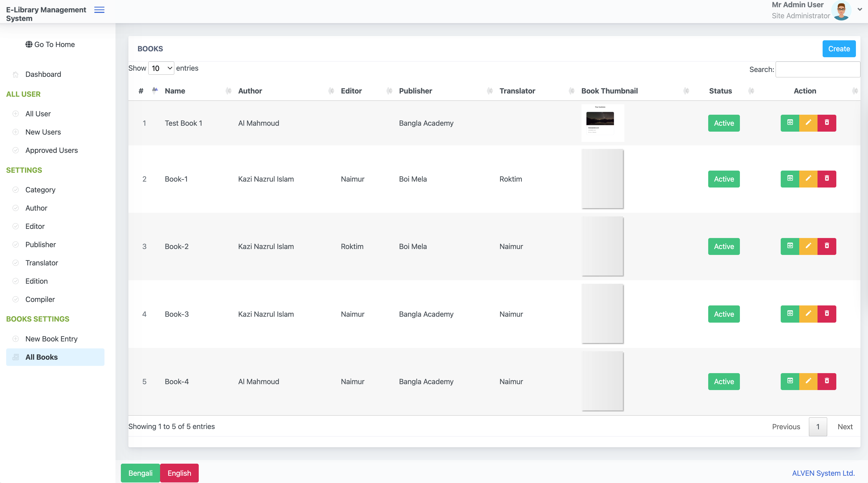View details of Book-2
Screen dimensions: 868x483
[x=790, y=246]
